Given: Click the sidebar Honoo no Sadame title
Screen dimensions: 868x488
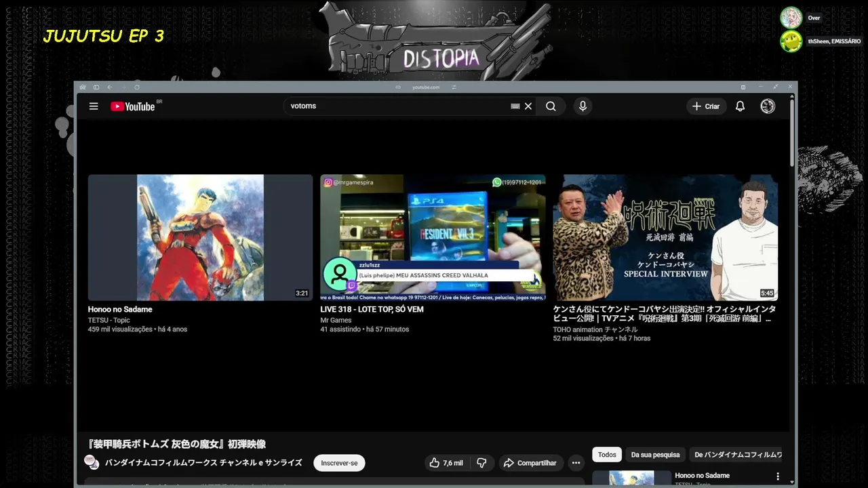Looking at the screenshot, I should click(x=703, y=476).
